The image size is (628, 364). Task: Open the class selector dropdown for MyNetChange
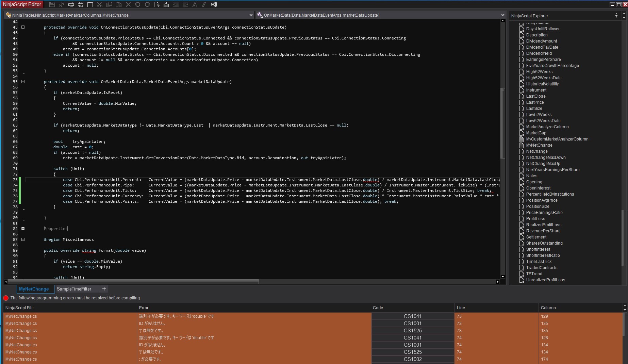pyautogui.click(x=251, y=15)
